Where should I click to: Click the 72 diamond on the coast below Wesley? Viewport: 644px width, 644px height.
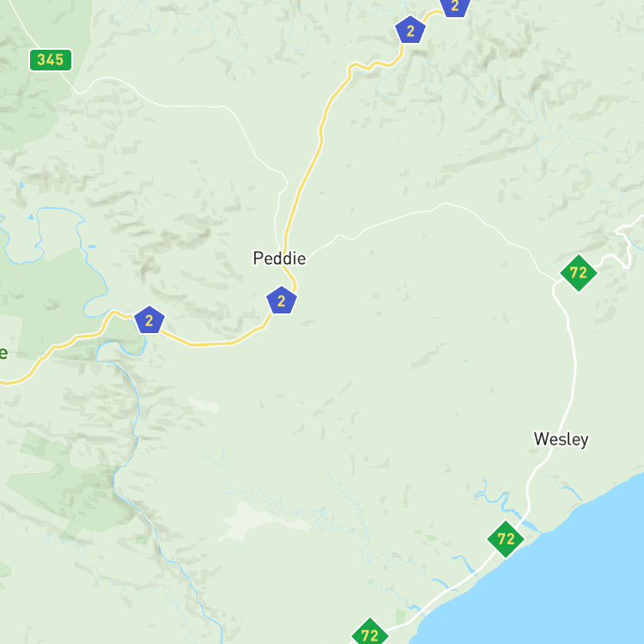point(506,539)
